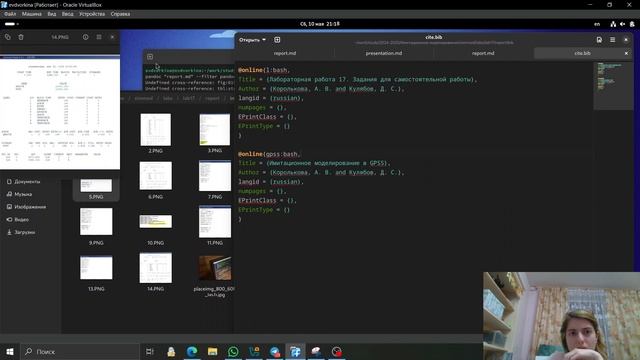This screenshot has height=360, width=640.
Task: Open the VirtualBox taskbar icon
Action: click(295, 351)
